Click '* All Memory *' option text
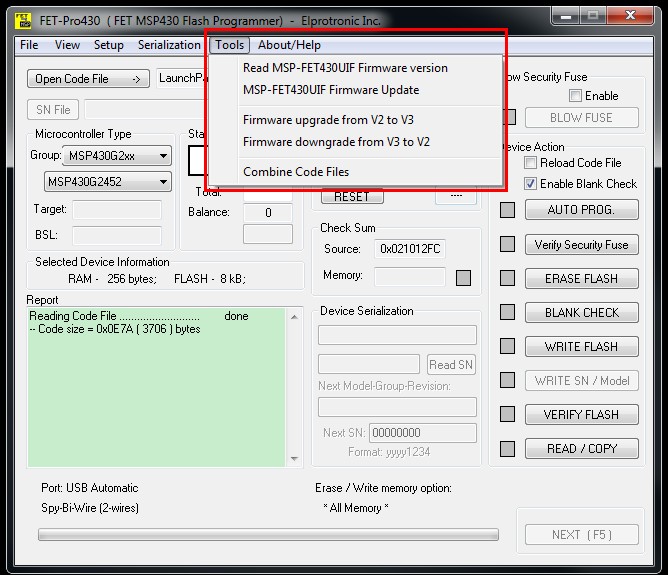 click(356, 508)
